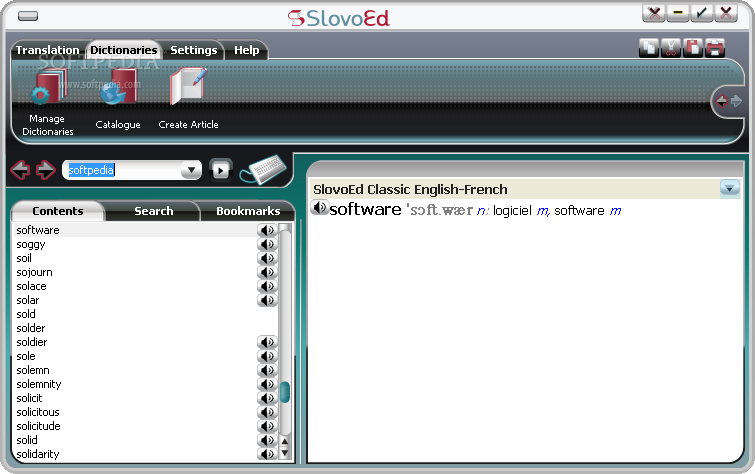The width and height of the screenshot is (755, 474).
Task: Open the Settings tab
Action: pyautogui.click(x=194, y=50)
